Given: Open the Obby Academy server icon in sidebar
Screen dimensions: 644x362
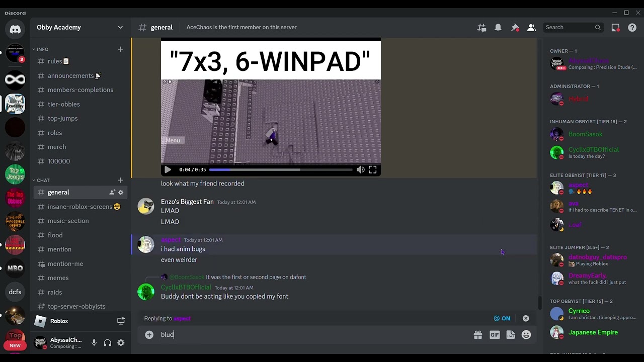Looking at the screenshot, I should point(15,104).
